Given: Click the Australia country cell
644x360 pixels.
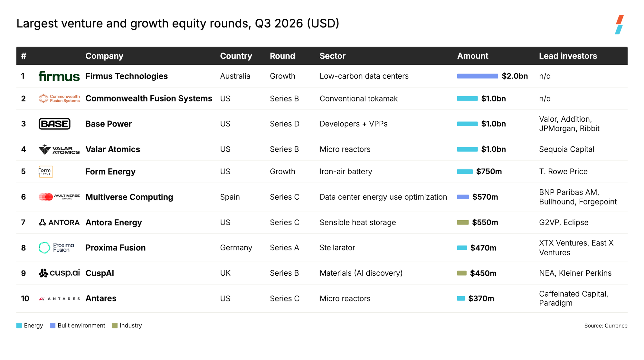Looking at the screenshot, I should click(235, 76).
